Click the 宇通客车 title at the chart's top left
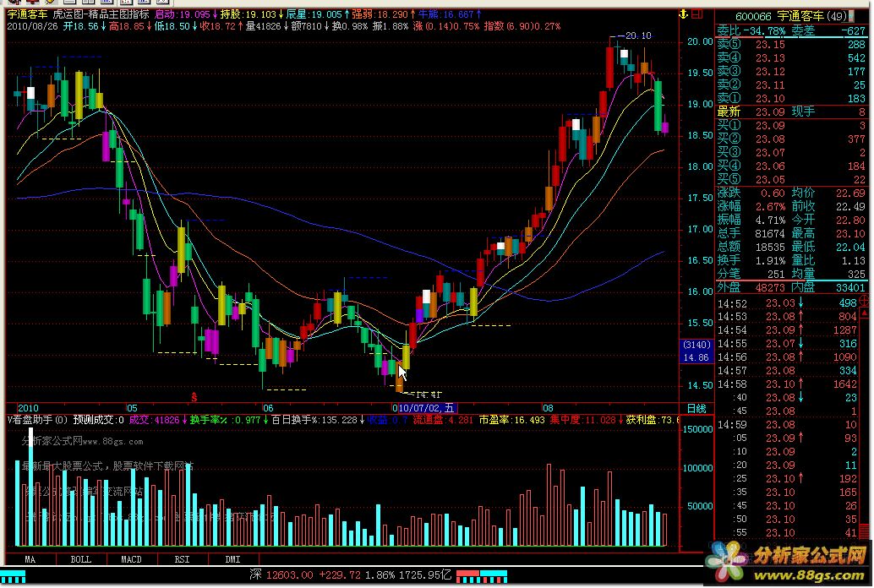The image size is (874, 588). point(27,14)
